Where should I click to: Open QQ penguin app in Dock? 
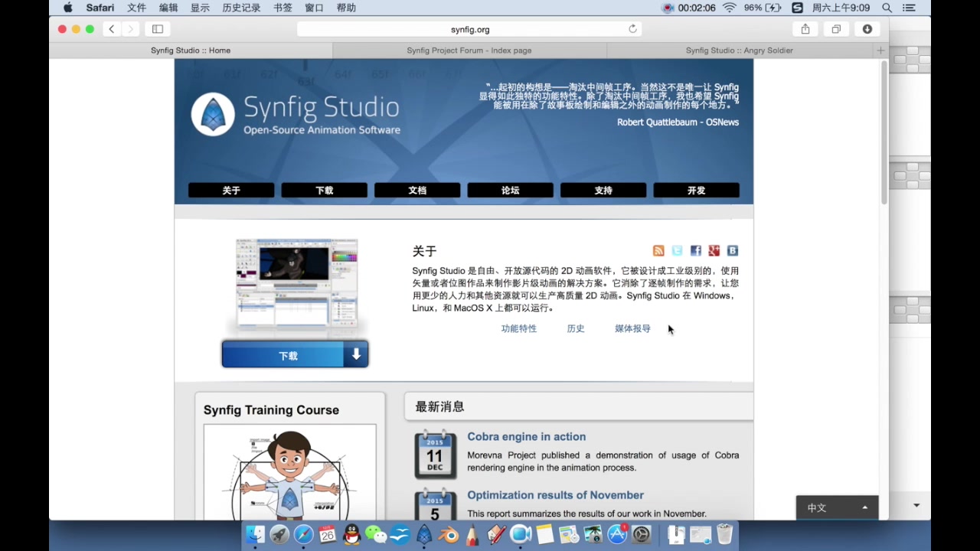(352, 534)
